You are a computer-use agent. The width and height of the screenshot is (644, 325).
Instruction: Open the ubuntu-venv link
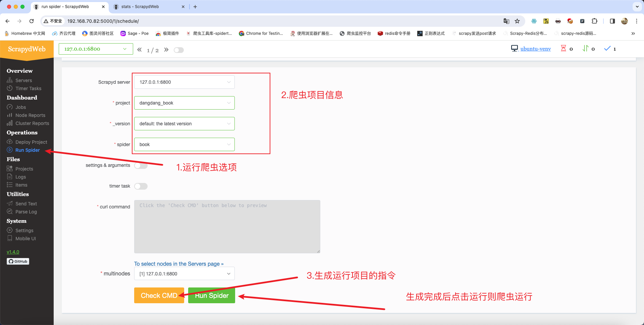click(535, 49)
